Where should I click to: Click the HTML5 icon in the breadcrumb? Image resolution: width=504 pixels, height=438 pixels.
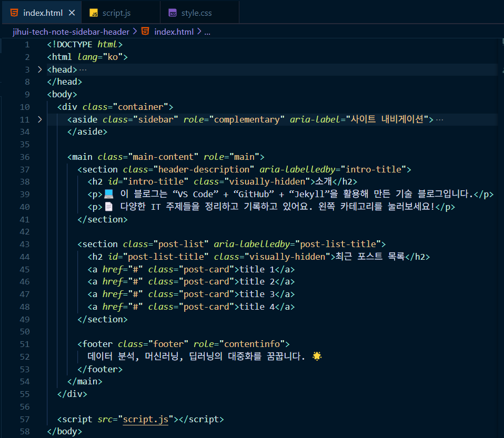click(x=145, y=32)
